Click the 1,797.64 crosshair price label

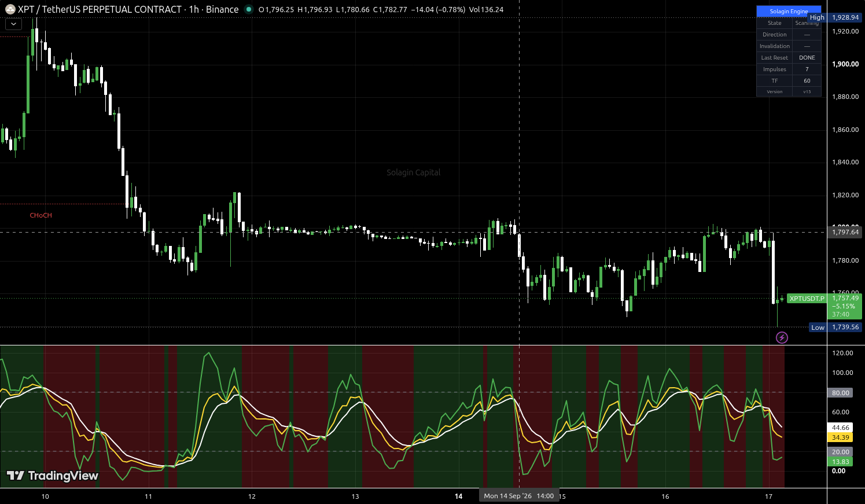coord(845,232)
